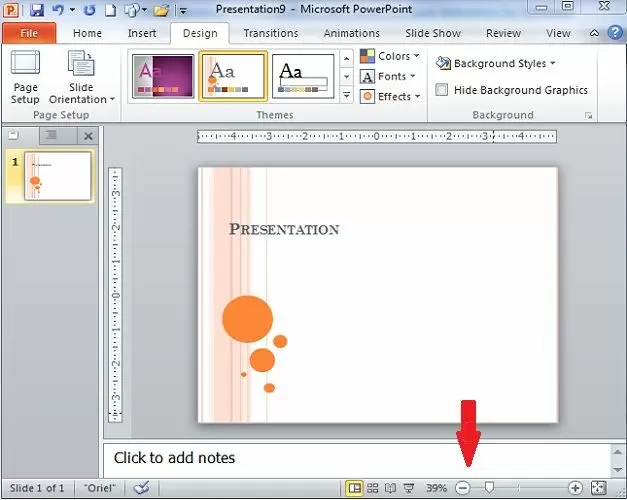Switch to the Outline pane tab
This screenshot has width=627, height=500.
(x=49, y=135)
